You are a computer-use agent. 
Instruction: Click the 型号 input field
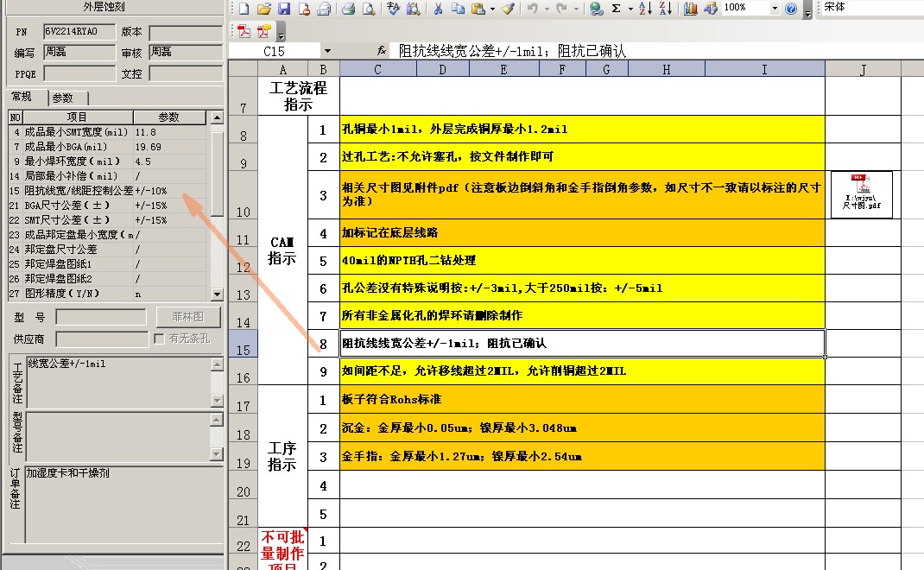pyautogui.click(x=101, y=317)
